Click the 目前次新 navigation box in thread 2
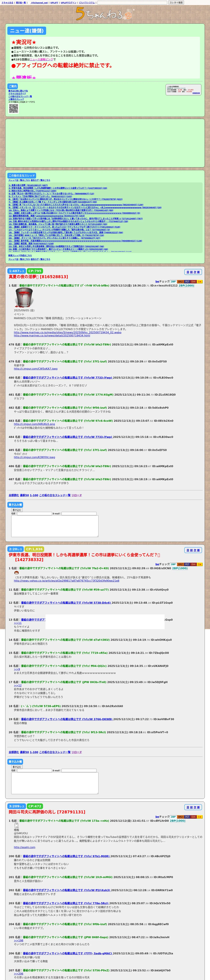Viewport: 210px width, 980px height. (x=193, y=550)
